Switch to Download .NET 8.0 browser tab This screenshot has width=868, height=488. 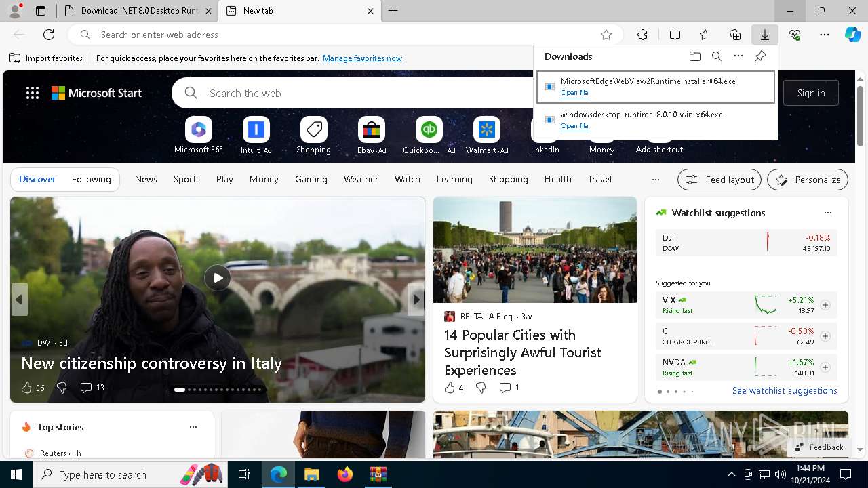click(138, 11)
